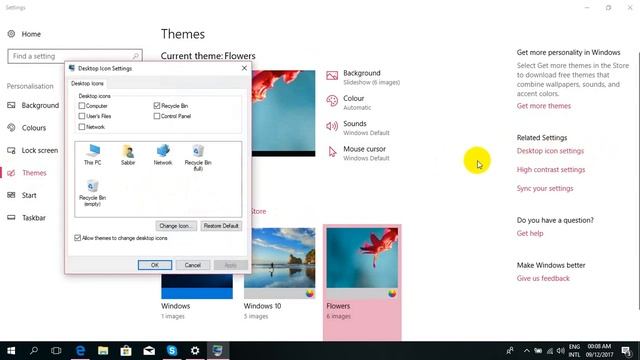
Task: Select the Desktop Icons tab
Action: tap(87, 83)
